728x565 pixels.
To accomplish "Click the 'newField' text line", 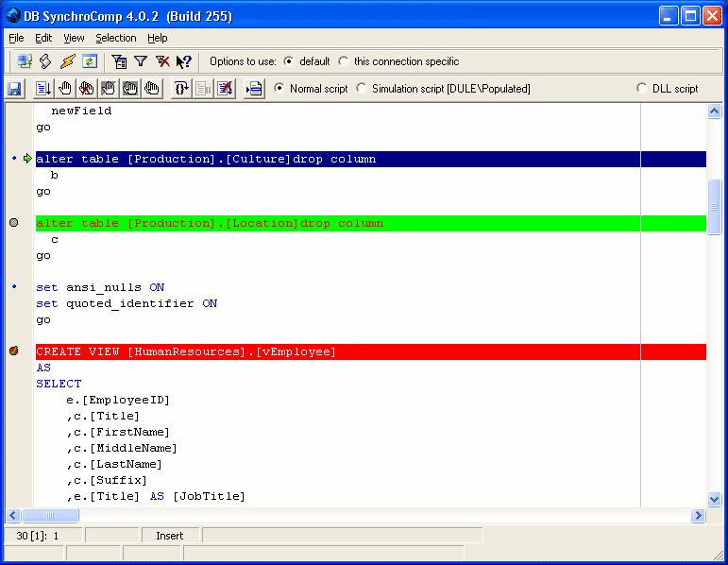I will [x=81, y=111].
